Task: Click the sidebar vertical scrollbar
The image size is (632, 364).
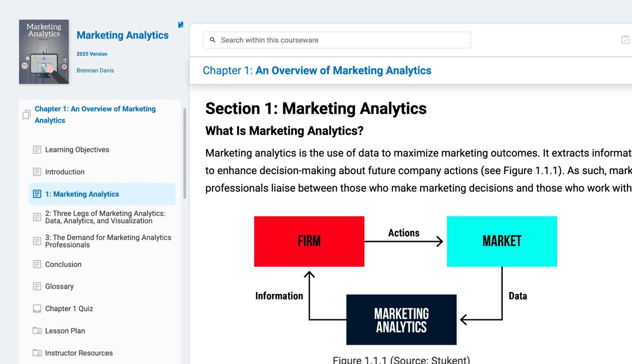Action: click(x=184, y=153)
